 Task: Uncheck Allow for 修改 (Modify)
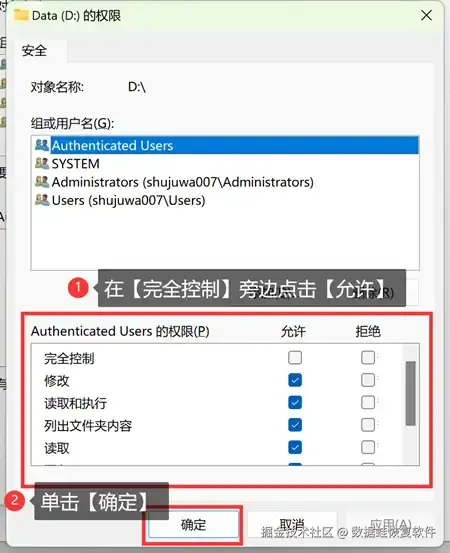[295, 380]
